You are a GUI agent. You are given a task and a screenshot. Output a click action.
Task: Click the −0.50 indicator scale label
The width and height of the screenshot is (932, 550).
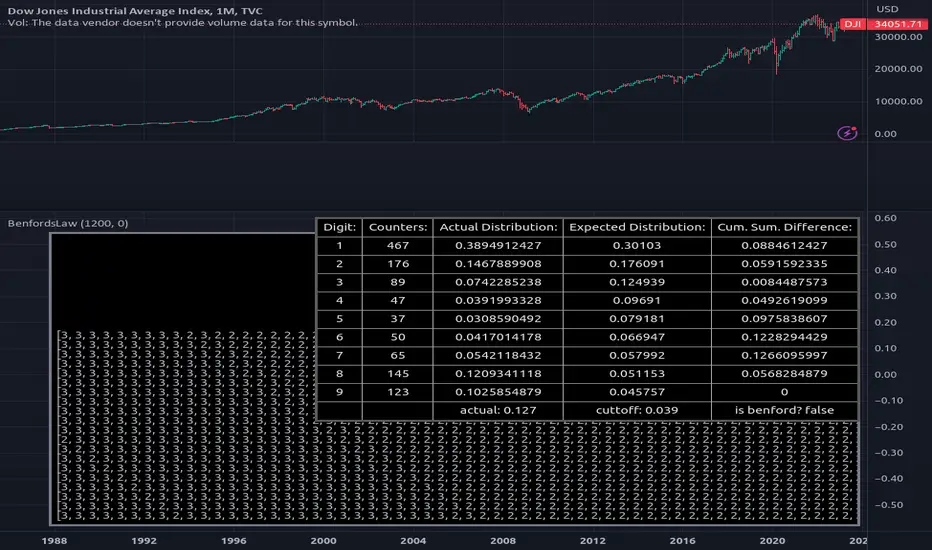click(x=889, y=505)
